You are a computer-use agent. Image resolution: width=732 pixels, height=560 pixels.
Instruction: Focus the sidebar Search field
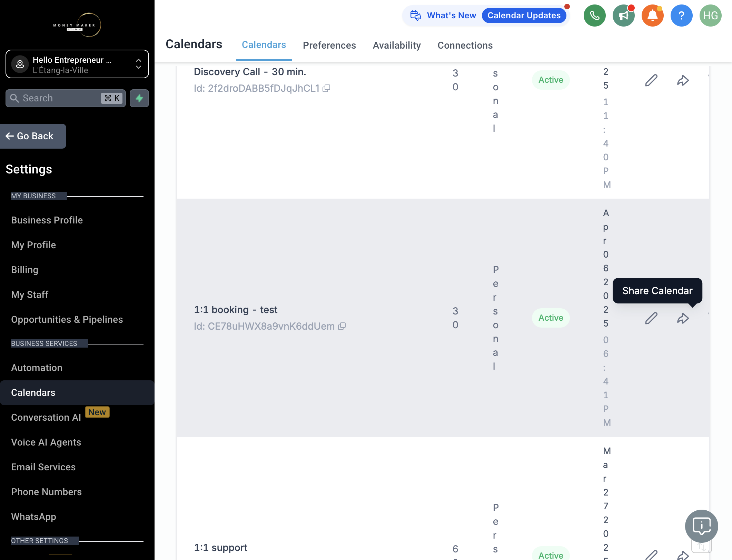pos(66,98)
